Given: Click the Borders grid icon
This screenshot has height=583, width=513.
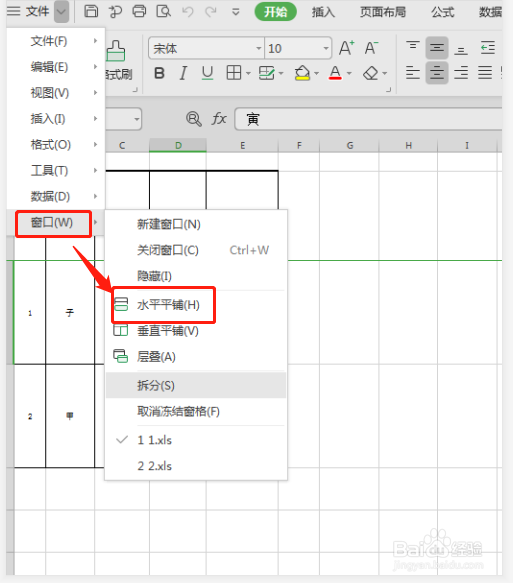Looking at the screenshot, I should click(x=234, y=73).
